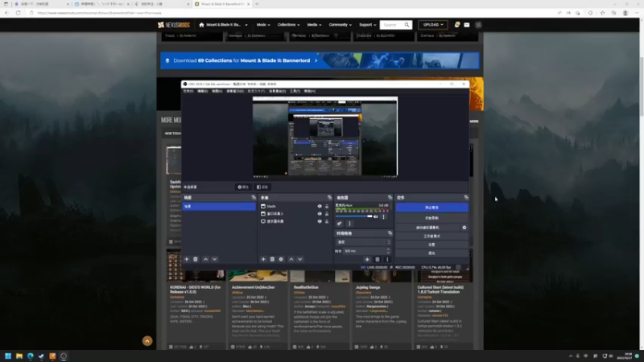Image resolution: width=644 pixels, height=362 pixels.
Task: Open the OBS Edit menu
Action: (x=203, y=91)
